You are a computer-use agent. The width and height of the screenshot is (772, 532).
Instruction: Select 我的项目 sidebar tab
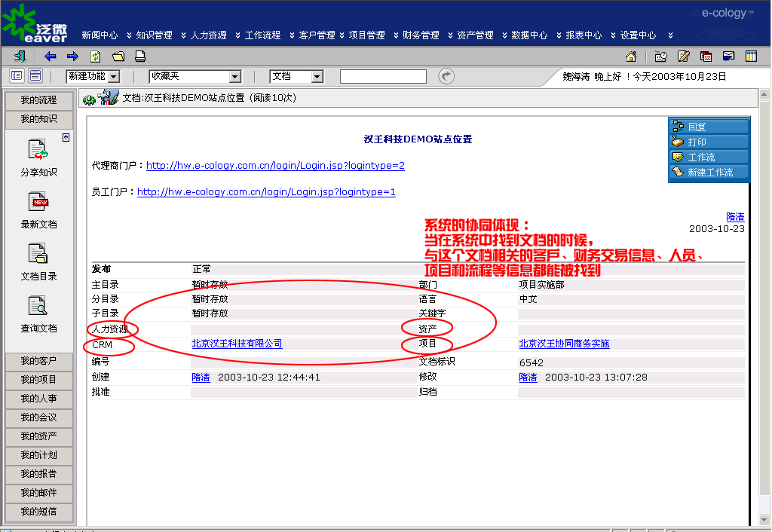39,380
